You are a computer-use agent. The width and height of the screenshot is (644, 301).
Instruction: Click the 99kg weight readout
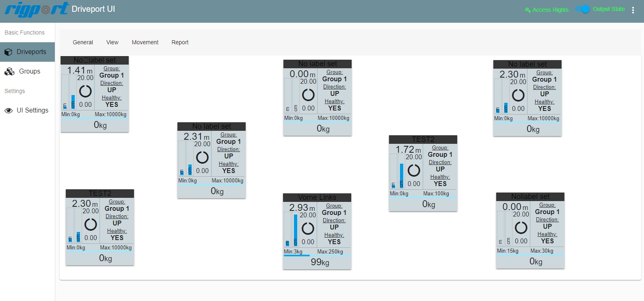(320, 262)
